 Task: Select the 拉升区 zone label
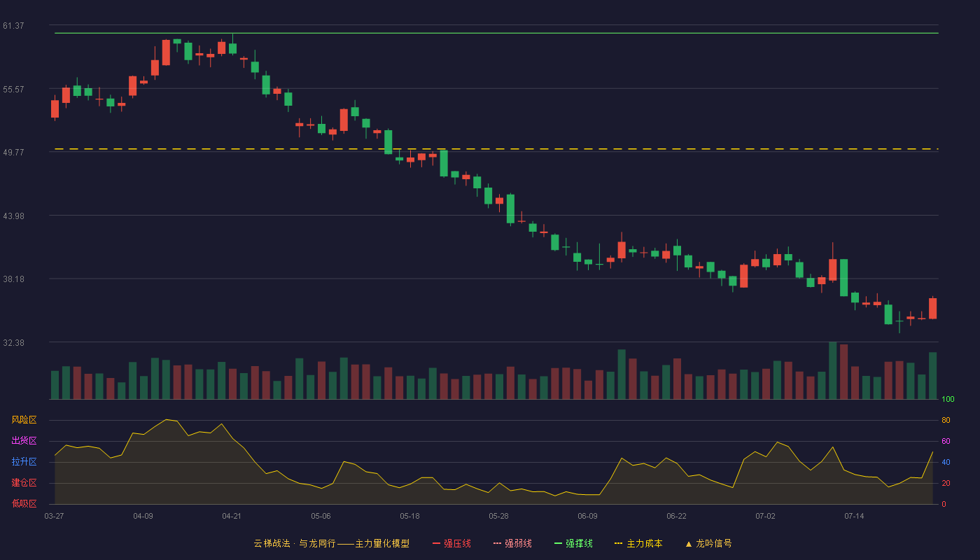(x=24, y=462)
